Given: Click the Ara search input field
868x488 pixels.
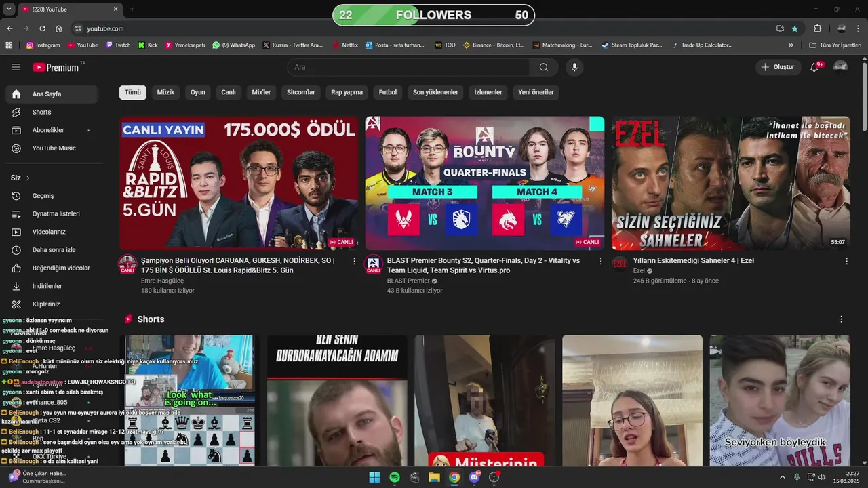Looking at the screenshot, I should 408,67.
